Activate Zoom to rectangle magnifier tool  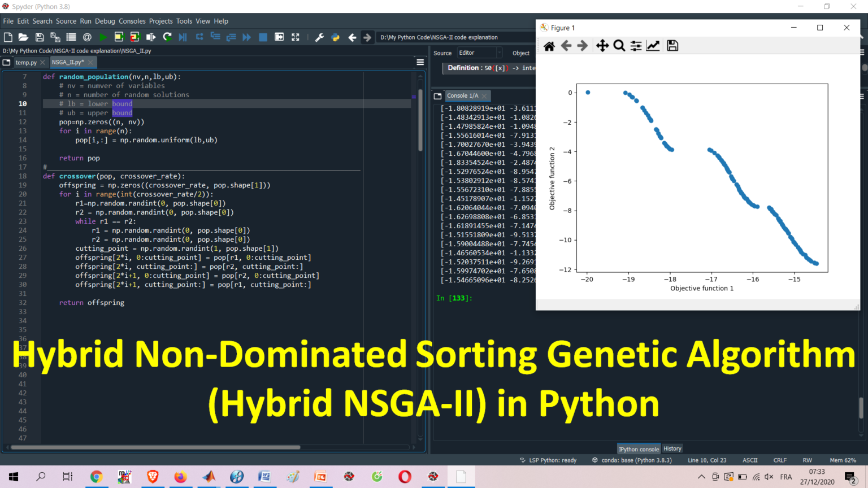(x=619, y=46)
